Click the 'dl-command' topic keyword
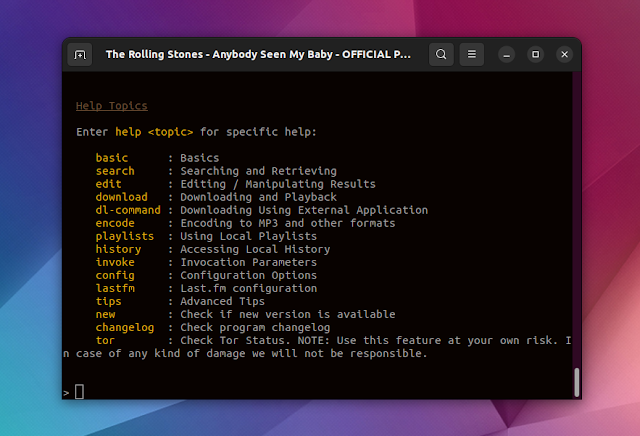Viewport: 640px width, 436px height. pos(128,210)
